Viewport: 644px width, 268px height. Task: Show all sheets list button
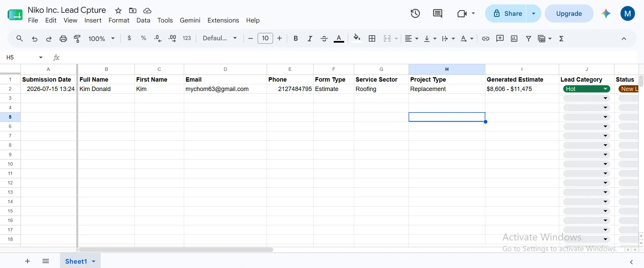tap(46, 261)
